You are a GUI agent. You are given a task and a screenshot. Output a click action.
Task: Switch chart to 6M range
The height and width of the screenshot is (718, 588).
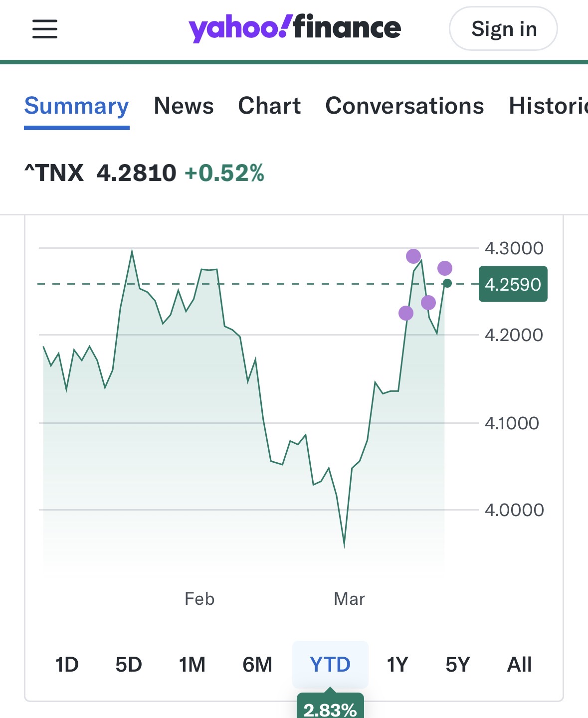coord(257,665)
